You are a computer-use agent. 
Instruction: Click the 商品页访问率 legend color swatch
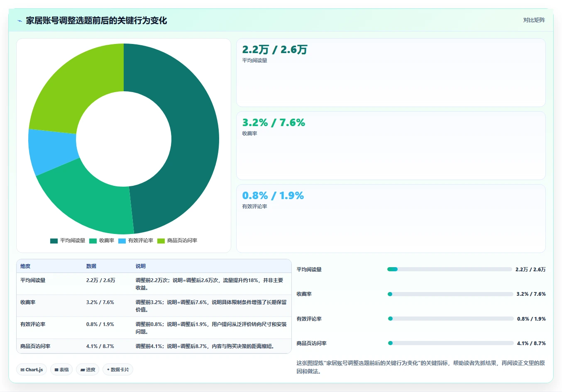161,241
